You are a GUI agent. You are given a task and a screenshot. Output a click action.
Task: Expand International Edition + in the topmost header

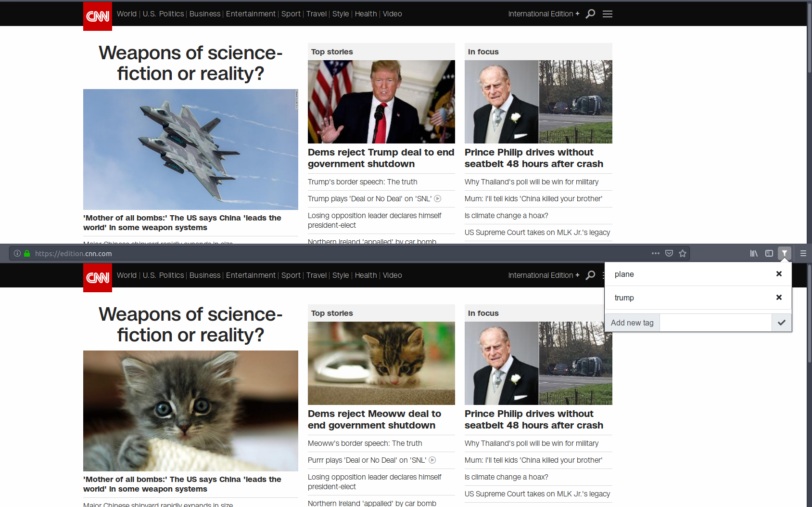pos(544,14)
